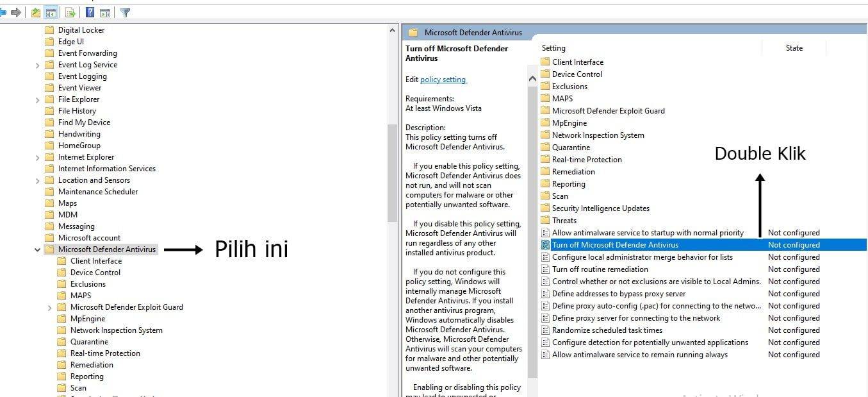Click the Forward arrow toolbar icon
Screen dimensions: 868x397
(x=16, y=12)
